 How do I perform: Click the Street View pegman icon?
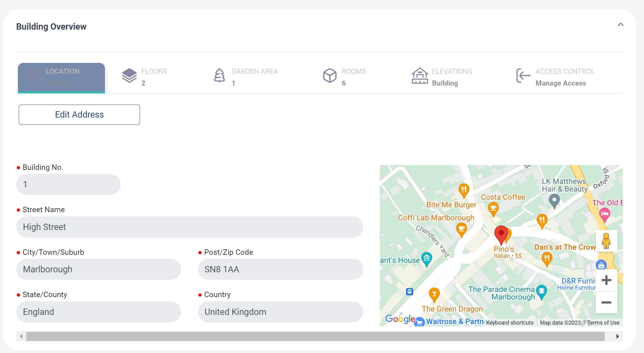[x=606, y=241]
